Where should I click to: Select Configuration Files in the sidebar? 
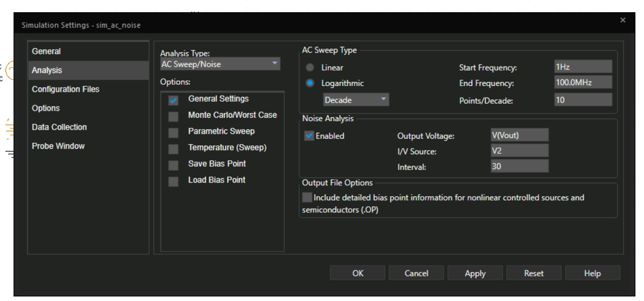65,89
